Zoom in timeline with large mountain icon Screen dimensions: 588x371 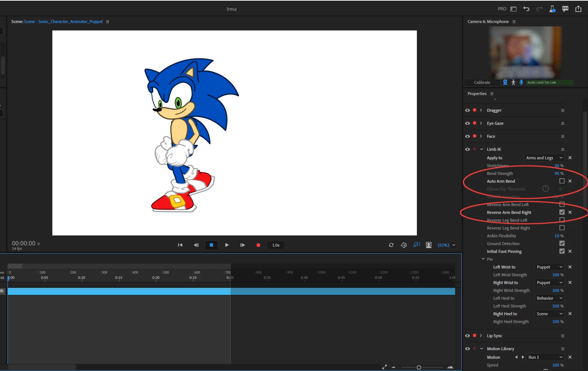click(450, 367)
